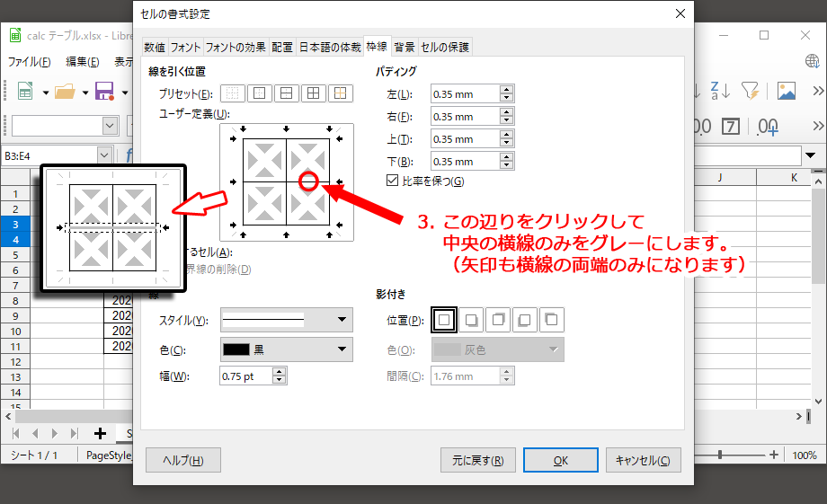Select box with horizontal lines preset
827x504 pixels.
287,93
